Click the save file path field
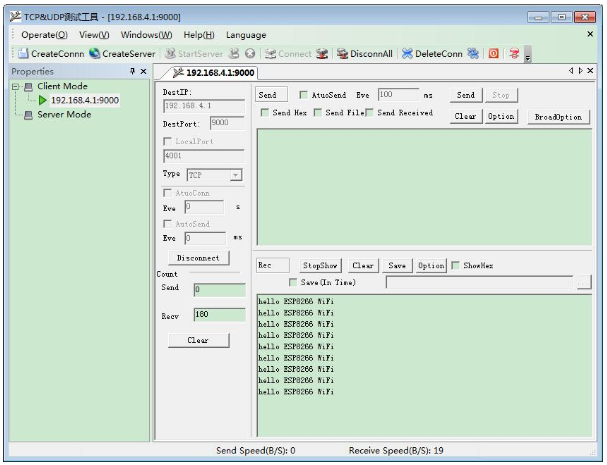The width and height of the screenshot is (607, 465). click(479, 282)
